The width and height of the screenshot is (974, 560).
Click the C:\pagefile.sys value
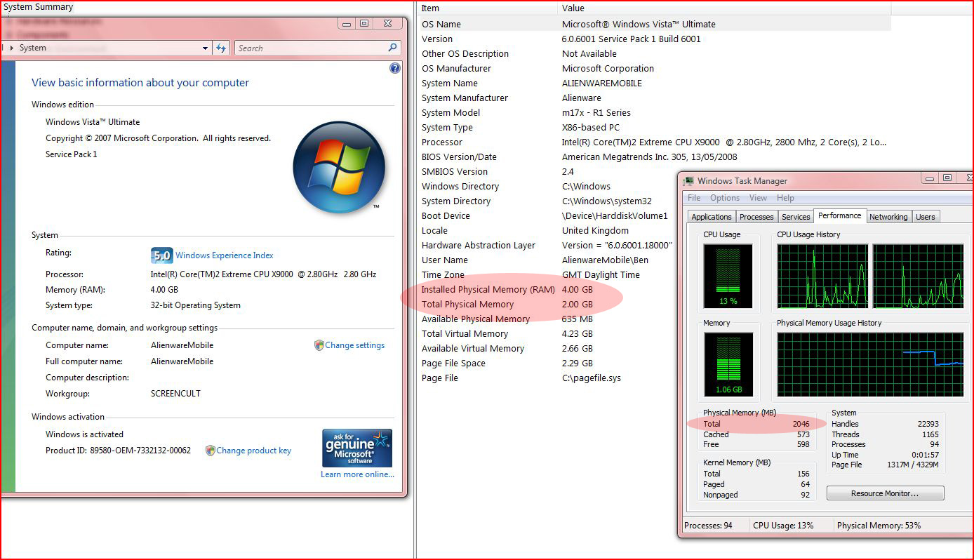pyautogui.click(x=592, y=378)
